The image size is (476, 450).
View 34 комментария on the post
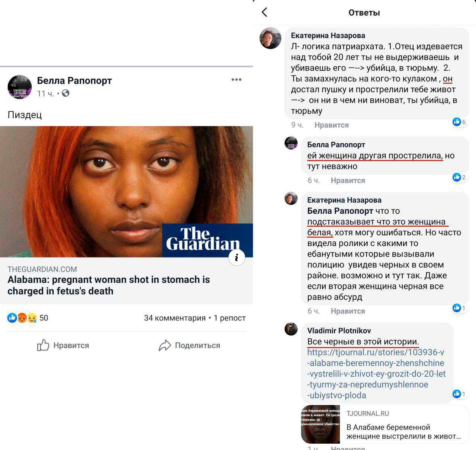(175, 318)
